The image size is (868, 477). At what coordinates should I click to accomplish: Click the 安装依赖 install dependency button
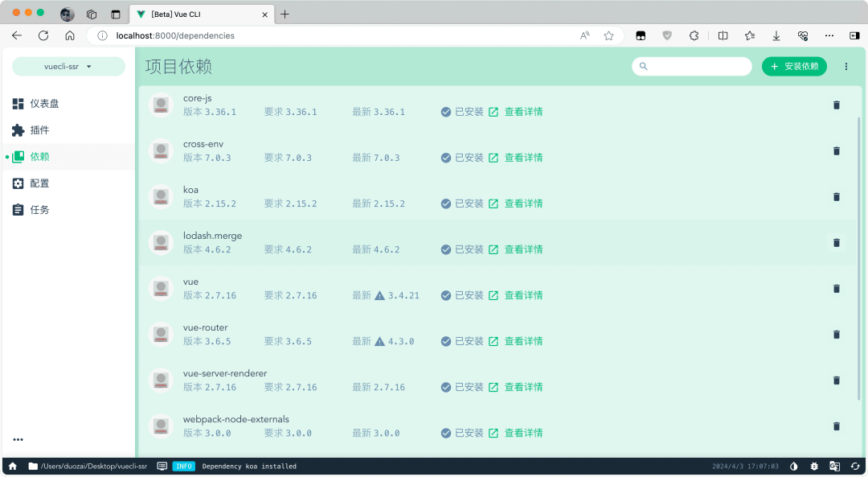pyautogui.click(x=794, y=67)
